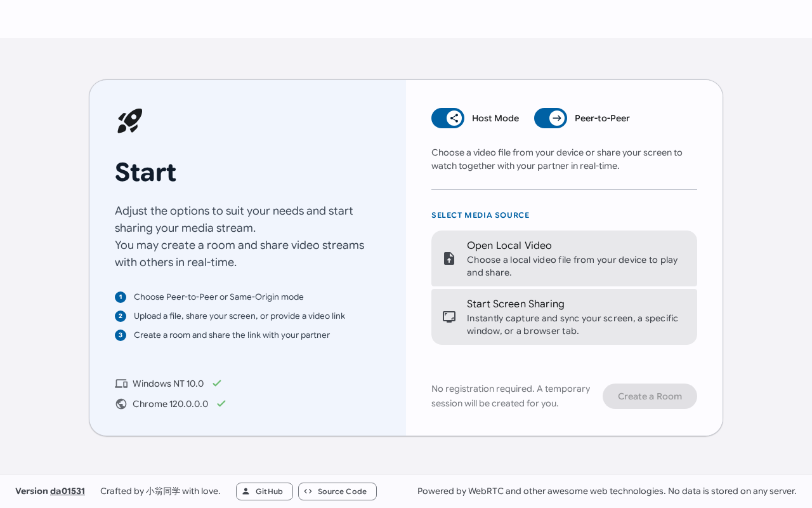Open the GitHub link in footer
The height and width of the screenshot is (508, 812).
pos(264,491)
